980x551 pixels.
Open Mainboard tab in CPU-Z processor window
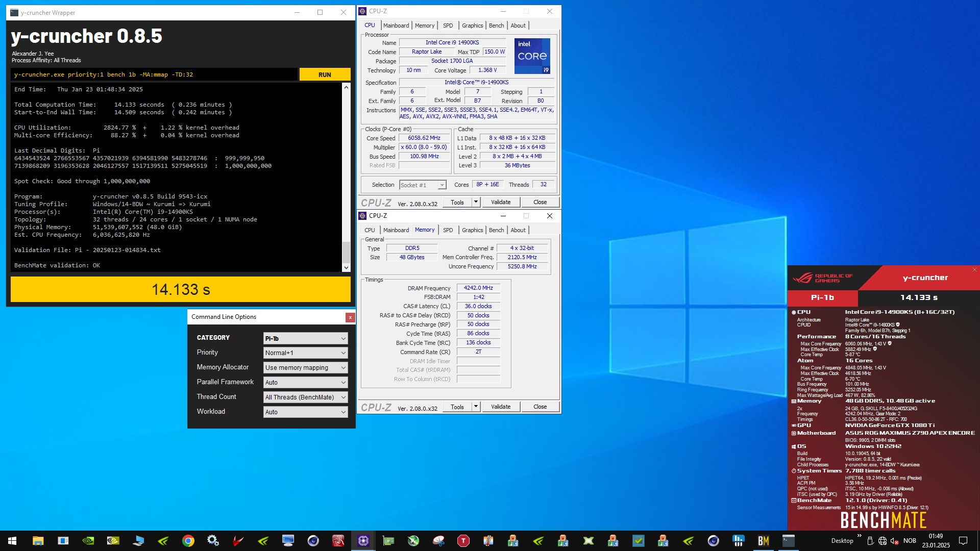point(396,26)
